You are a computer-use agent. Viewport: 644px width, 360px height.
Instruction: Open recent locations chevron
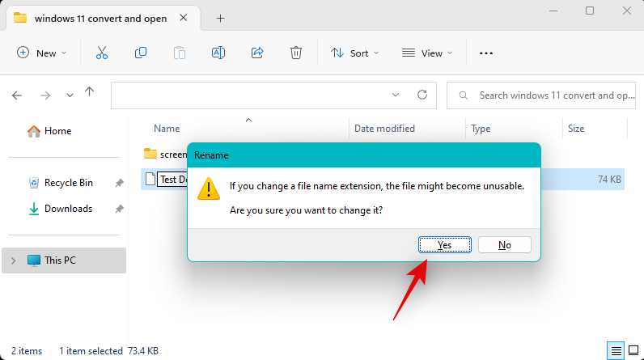[70, 95]
